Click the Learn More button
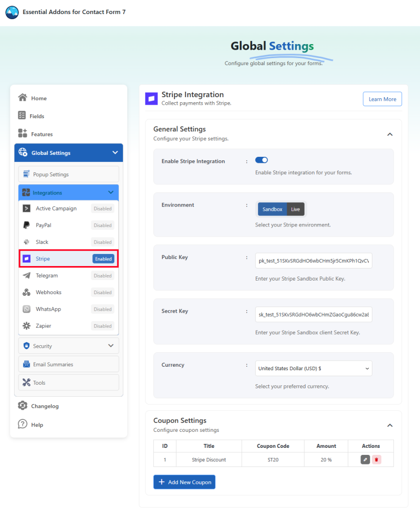Viewport: 420px width, 513px height. pos(382,99)
